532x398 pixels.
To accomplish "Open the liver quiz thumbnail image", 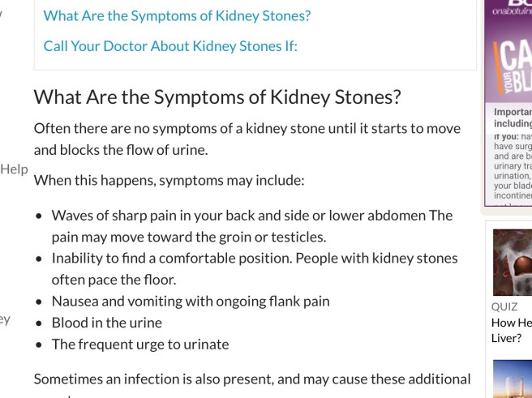I will click(x=513, y=262).
